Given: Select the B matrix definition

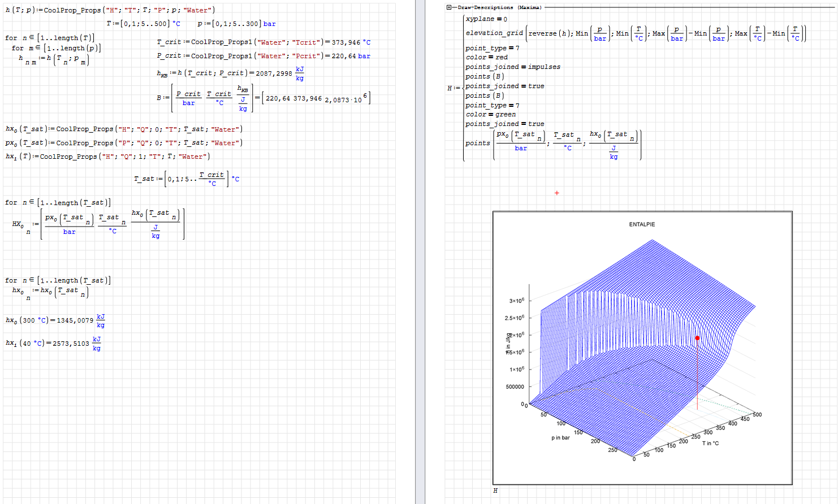Looking at the screenshot, I should pyautogui.click(x=263, y=98).
